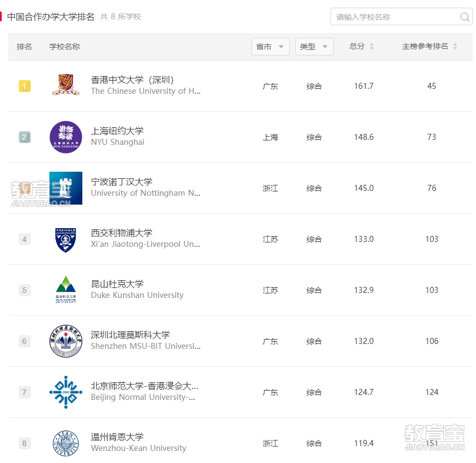This screenshot has height=463, width=476.
Task: Click reference rank 73 cell
Action: click(432, 137)
